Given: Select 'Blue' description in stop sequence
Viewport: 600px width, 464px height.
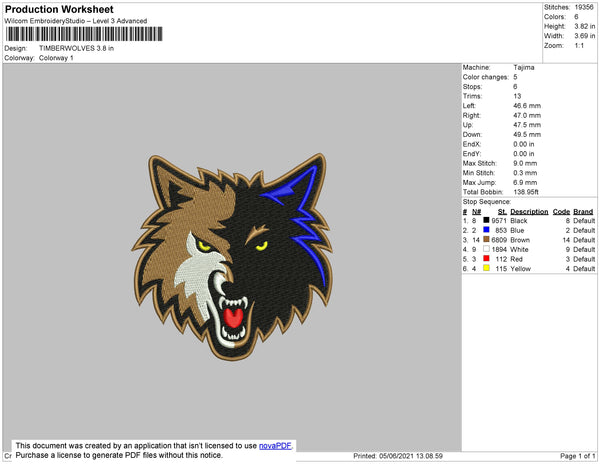Looking at the screenshot, I should [x=517, y=230].
